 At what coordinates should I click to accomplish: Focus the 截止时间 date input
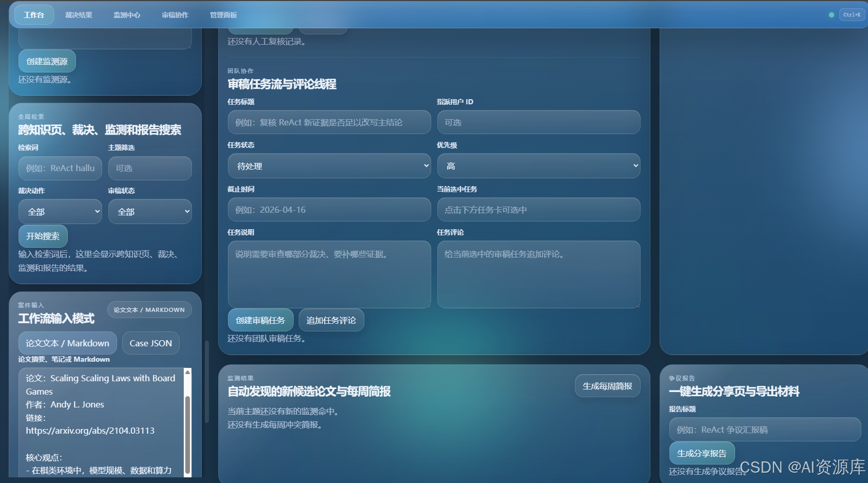(x=330, y=210)
